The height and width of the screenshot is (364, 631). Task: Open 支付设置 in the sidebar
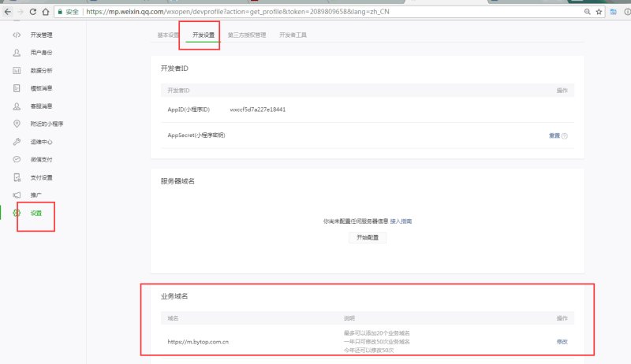point(41,177)
